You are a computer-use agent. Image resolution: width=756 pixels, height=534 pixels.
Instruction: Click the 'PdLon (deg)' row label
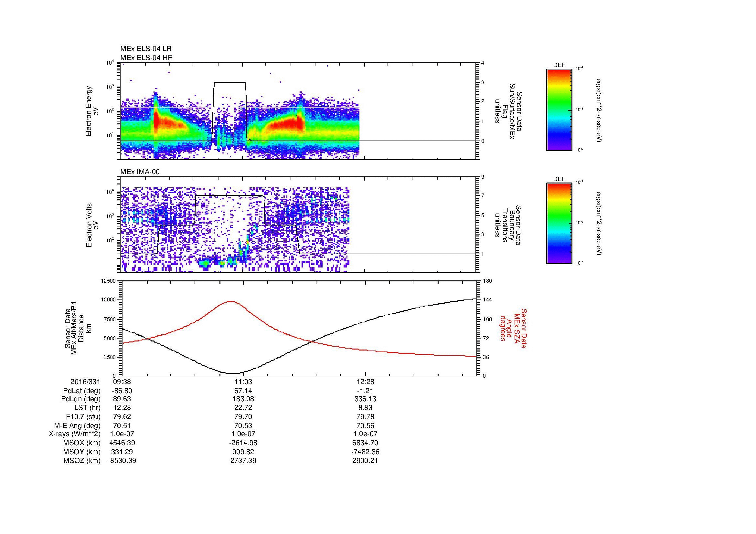(x=81, y=399)
